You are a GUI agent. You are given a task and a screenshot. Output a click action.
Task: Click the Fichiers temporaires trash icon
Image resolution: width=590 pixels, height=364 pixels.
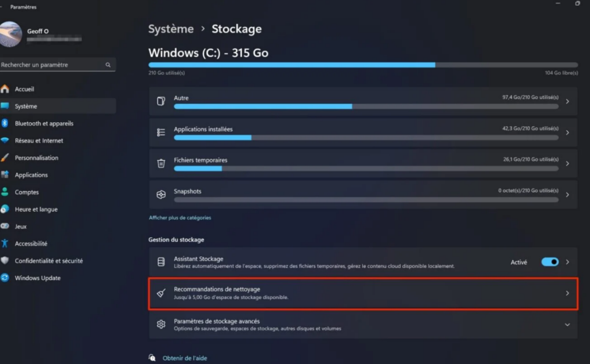161,164
